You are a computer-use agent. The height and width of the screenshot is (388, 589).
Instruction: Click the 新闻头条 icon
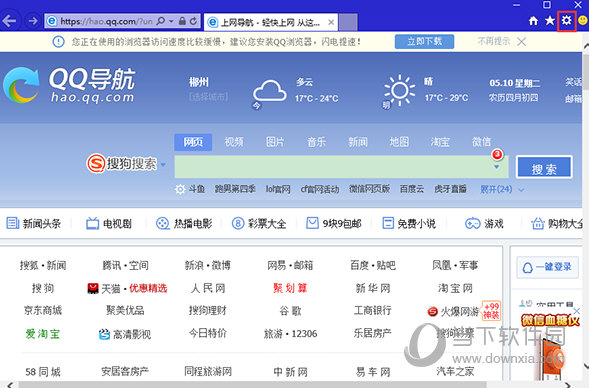[x=12, y=223]
